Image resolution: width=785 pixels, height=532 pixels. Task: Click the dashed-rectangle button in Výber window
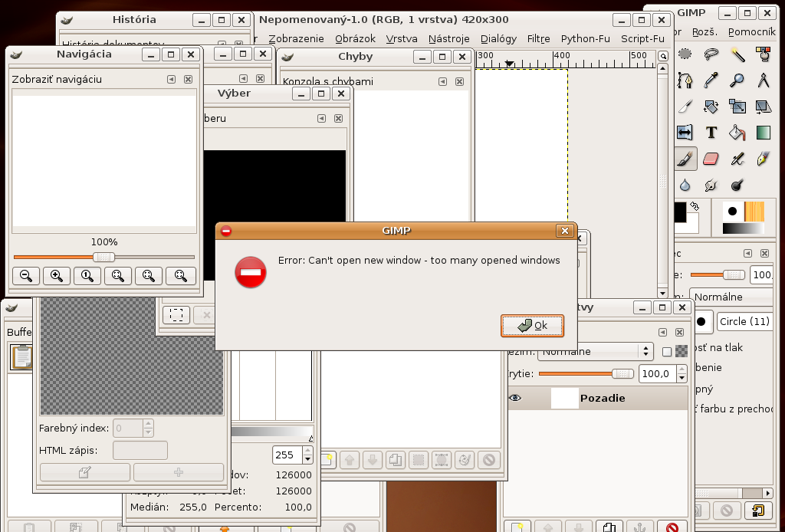pyautogui.click(x=176, y=315)
